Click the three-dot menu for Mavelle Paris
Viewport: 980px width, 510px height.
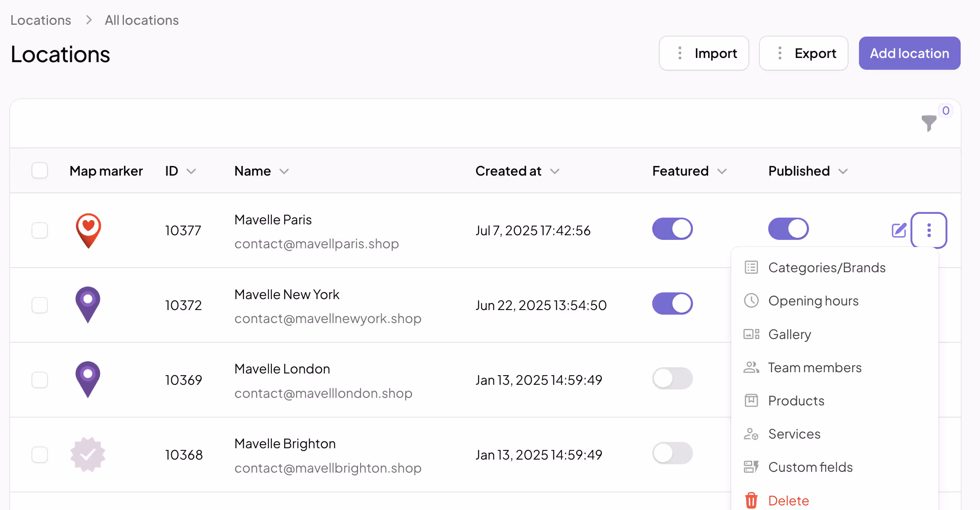click(x=929, y=230)
